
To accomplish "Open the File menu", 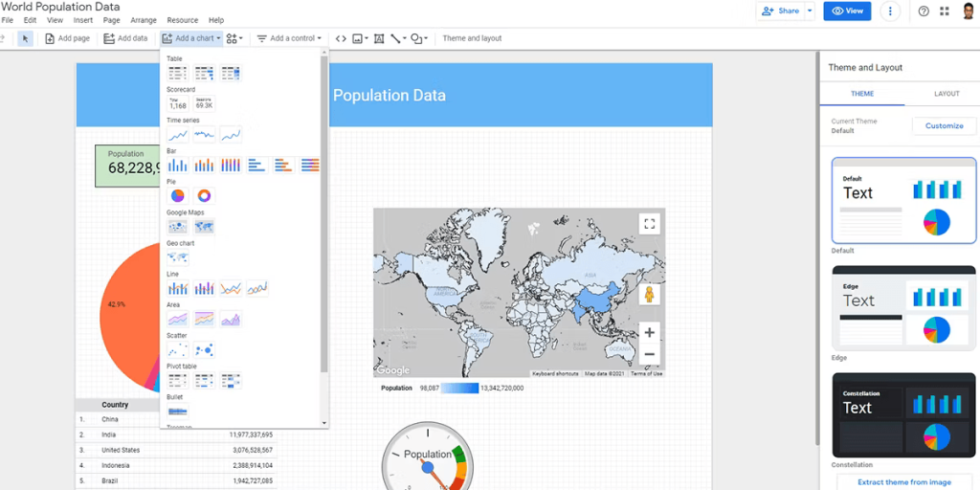I will tap(8, 20).
